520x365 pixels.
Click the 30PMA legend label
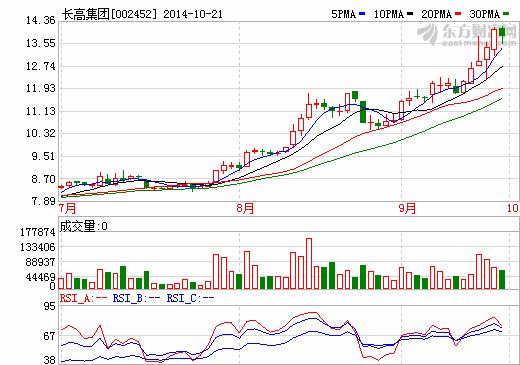[x=484, y=14]
